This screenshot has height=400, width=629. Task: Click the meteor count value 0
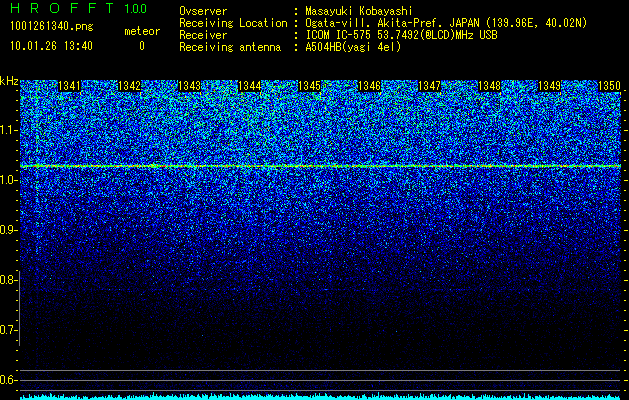tap(142, 46)
